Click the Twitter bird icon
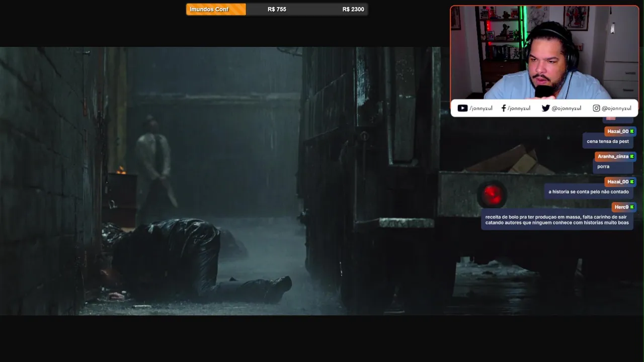Viewport: 644px width, 362px height. [545, 108]
